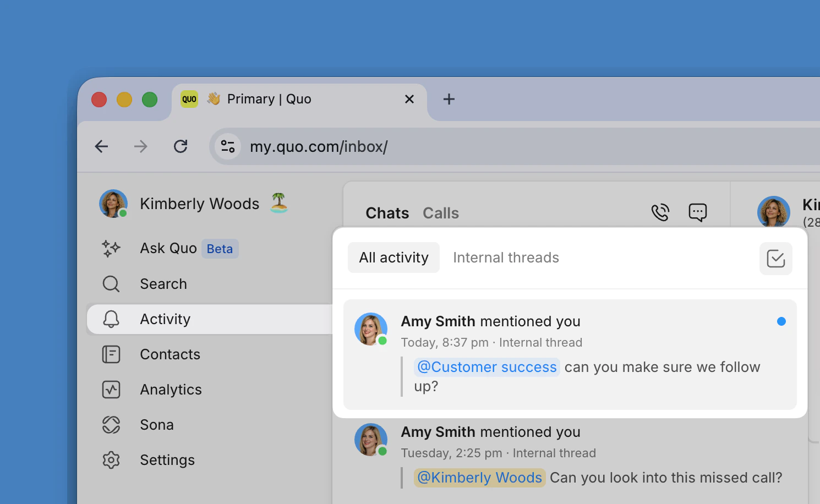Click the contact avatar in right panel
820x504 pixels.
point(774,212)
